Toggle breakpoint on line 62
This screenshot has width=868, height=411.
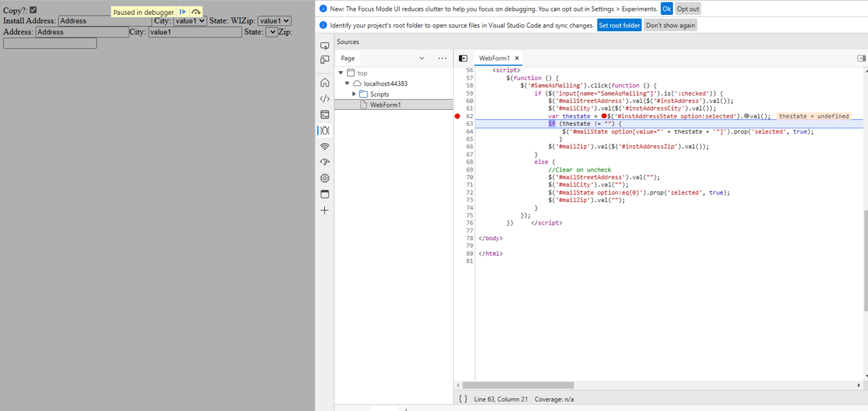pyautogui.click(x=458, y=117)
